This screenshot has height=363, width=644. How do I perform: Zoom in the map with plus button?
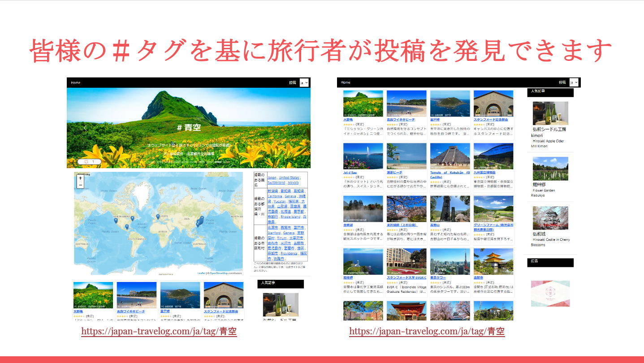[x=80, y=178]
